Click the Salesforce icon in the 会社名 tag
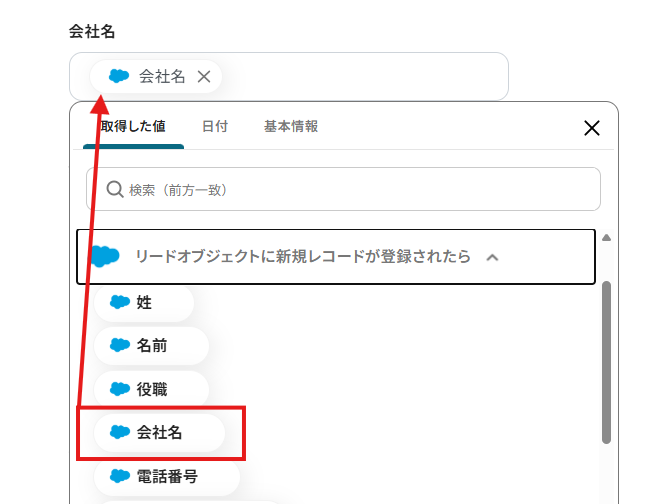Viewport: 665px width, 504px height. (119, 76)
